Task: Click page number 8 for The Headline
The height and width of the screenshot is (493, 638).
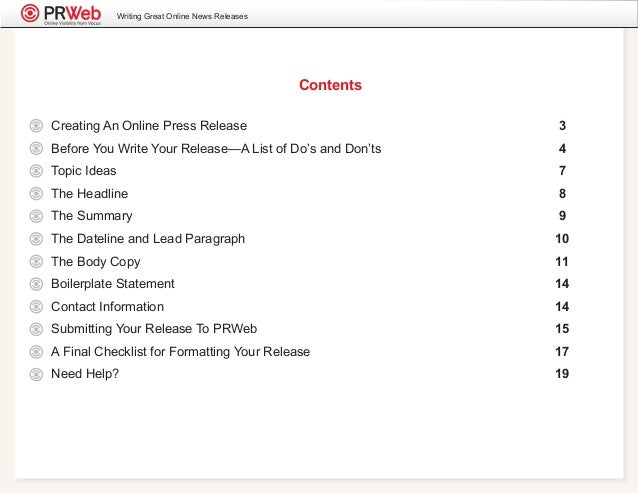Action: coord(562,194)
